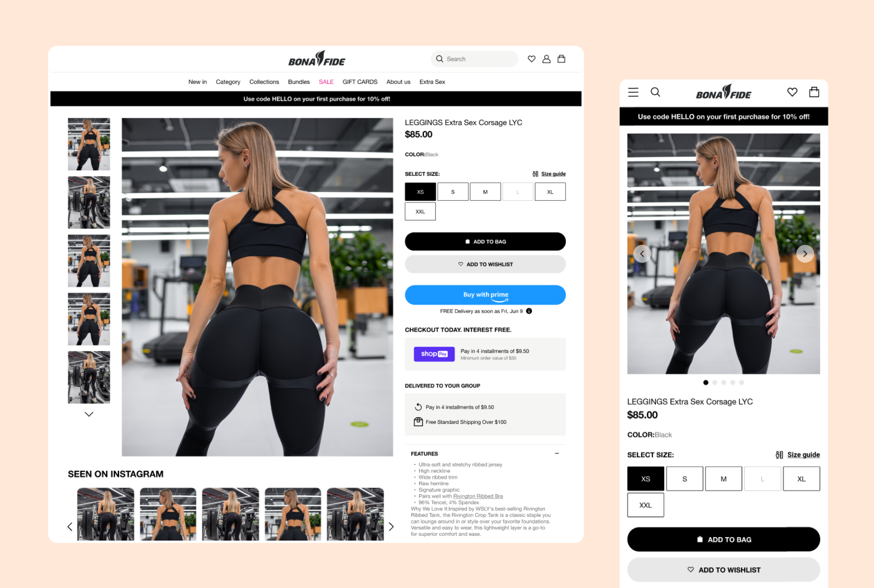Click Buy with Prime button
874x588 pixels.
pos(486,294)
